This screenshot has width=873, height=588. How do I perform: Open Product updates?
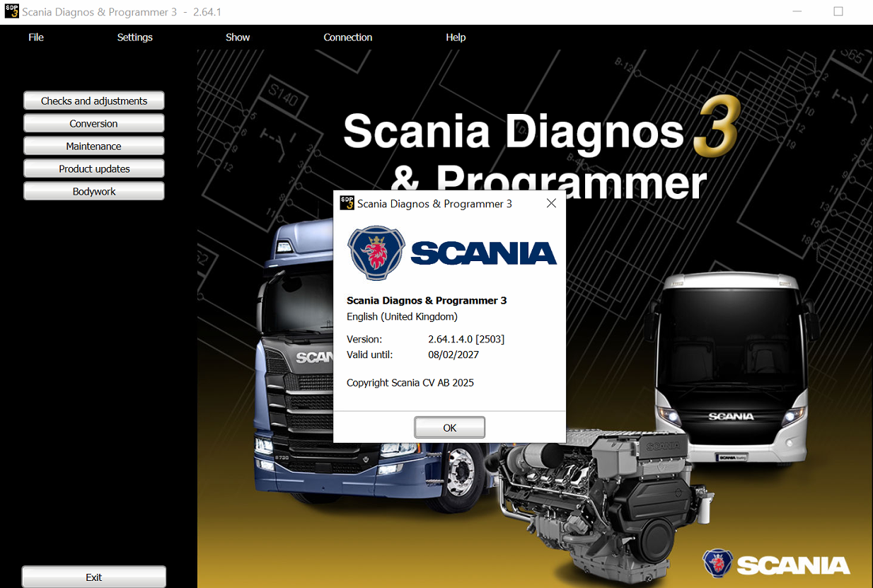93,168
